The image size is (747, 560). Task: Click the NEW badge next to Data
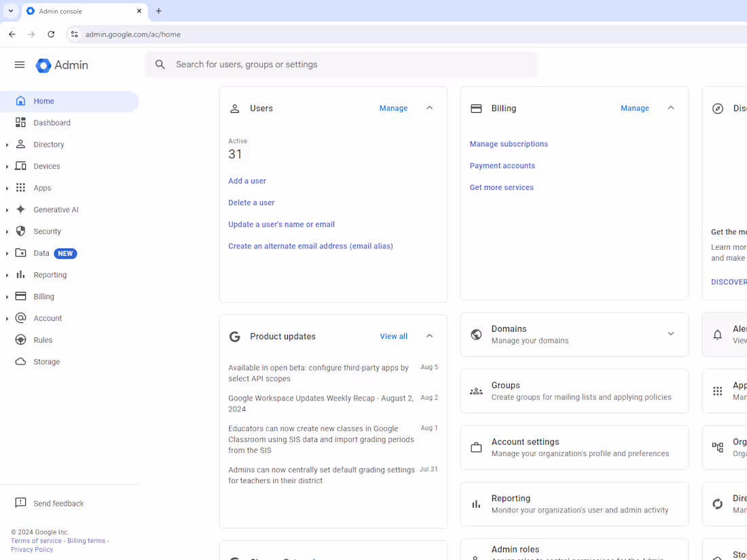pyautogui.click(x=65, y=253)
